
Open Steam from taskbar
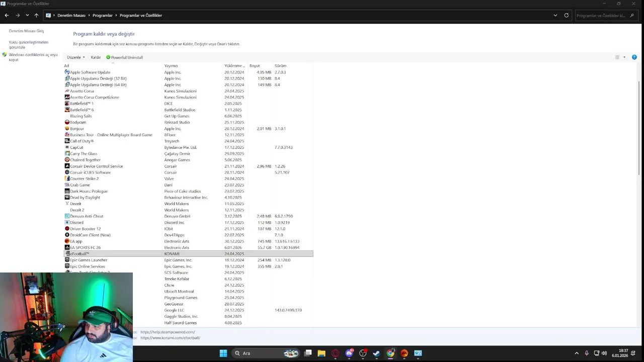pos(376,353)
